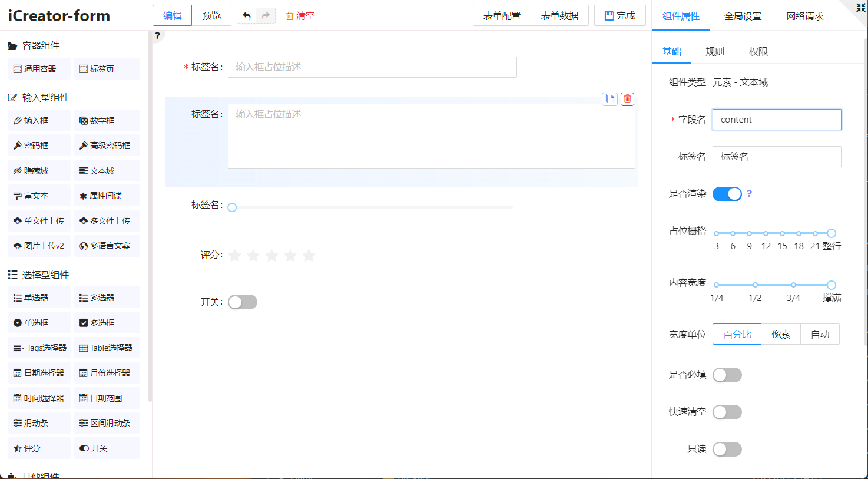Delete the selected textarea component
This screenshot has height=479, width=868.
627,99
